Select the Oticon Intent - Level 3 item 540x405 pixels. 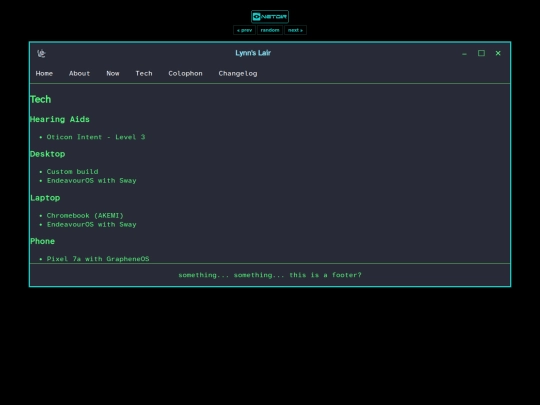point(96,137)
